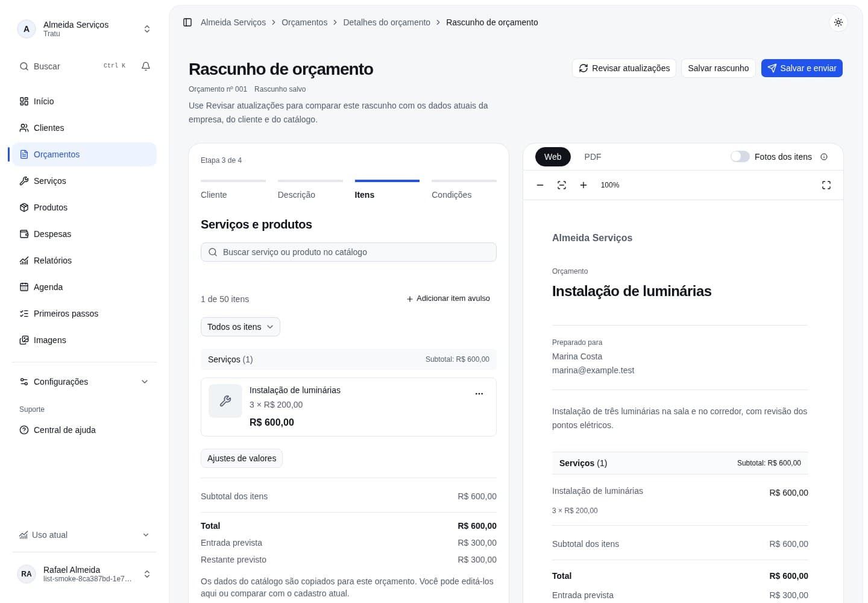Open Serviços in the sidebar
The width and height of the screenshot is (868, 603).
click(84, 181)
